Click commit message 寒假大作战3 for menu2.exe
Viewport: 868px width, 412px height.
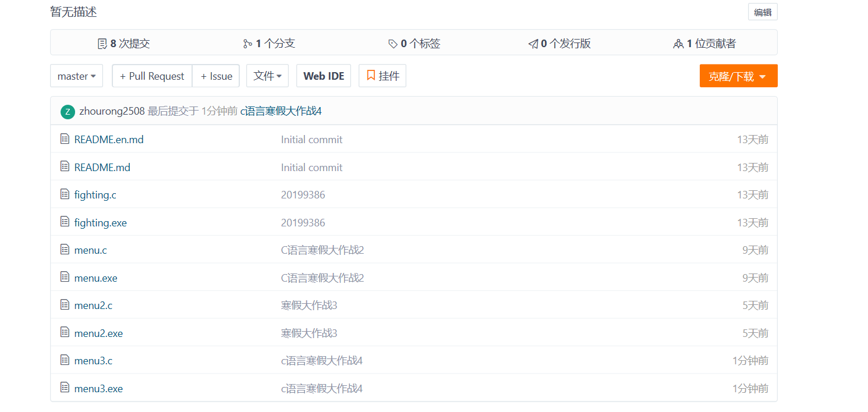pos(309,333)
